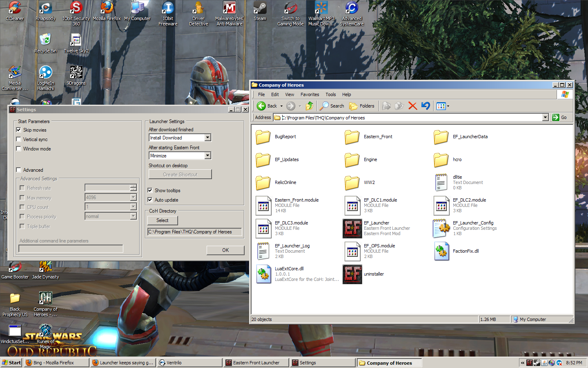Click the Refresh rate spinner arrows

click(x=133, y=188)
